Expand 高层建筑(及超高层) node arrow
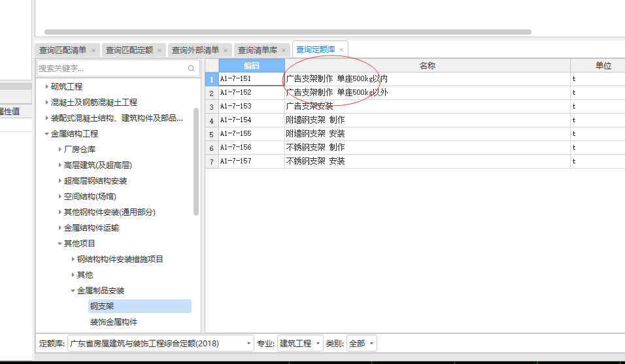625x364 pixels. point(59,165)
